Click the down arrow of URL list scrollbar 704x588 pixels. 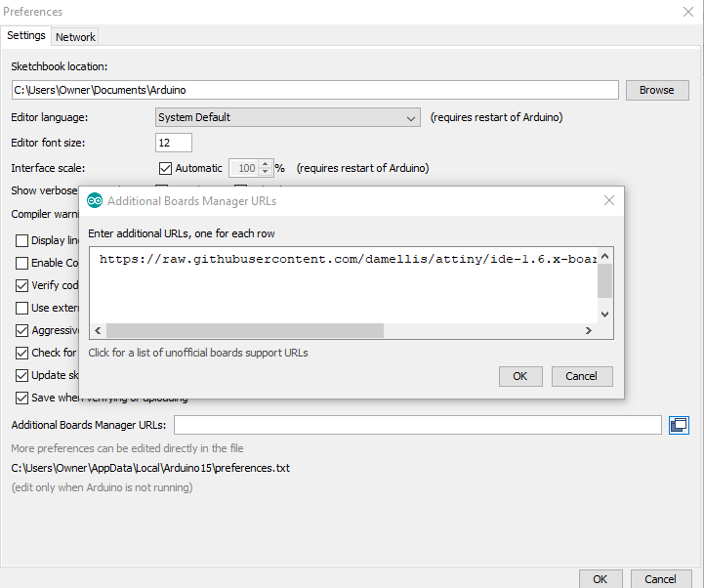(604, 314)
